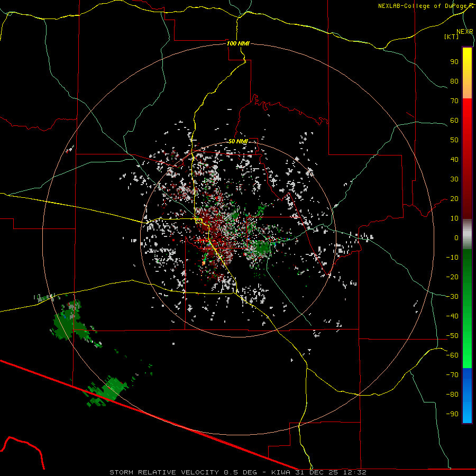Image resolution: width=476 pixels, height=476 pixels.
Task: Click the "NEXR" label in the top-right corner
Action: click(x=465, y=32)
